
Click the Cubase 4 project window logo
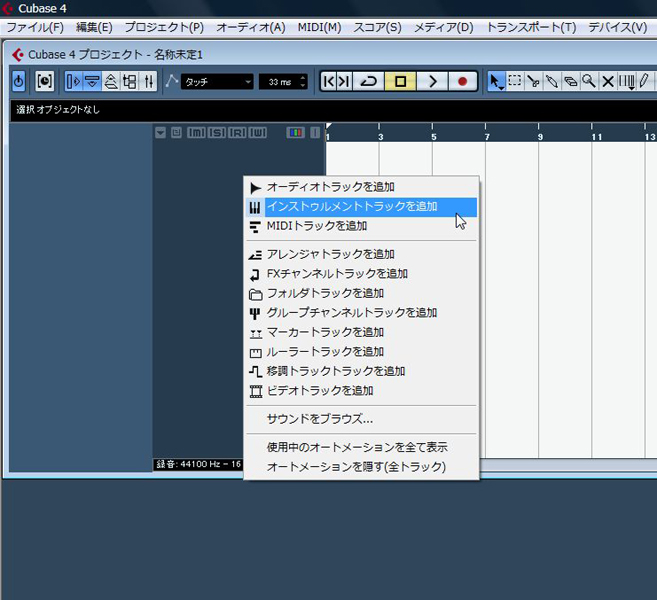pyautogui.click(x=18, y=54)
